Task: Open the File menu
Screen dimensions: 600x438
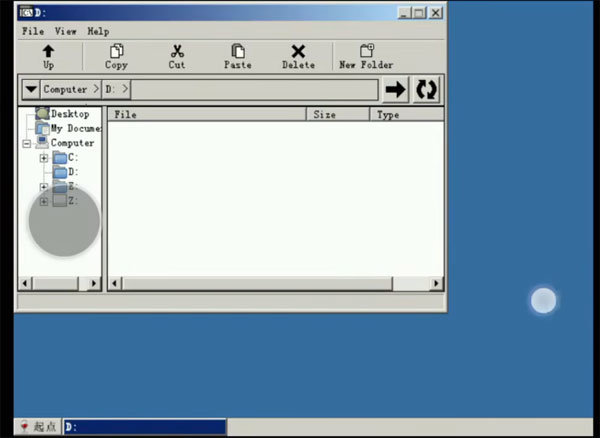Action: [x=33, y=31]
